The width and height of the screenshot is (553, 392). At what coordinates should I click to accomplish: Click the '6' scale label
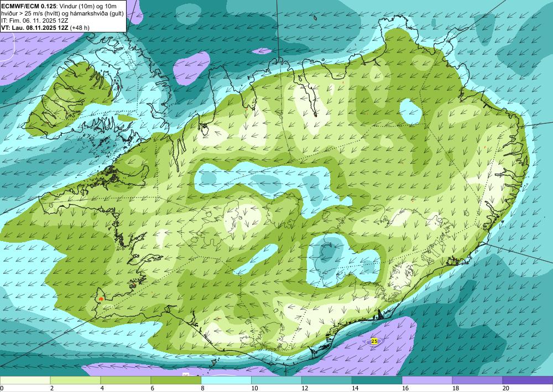pos(153,389)
